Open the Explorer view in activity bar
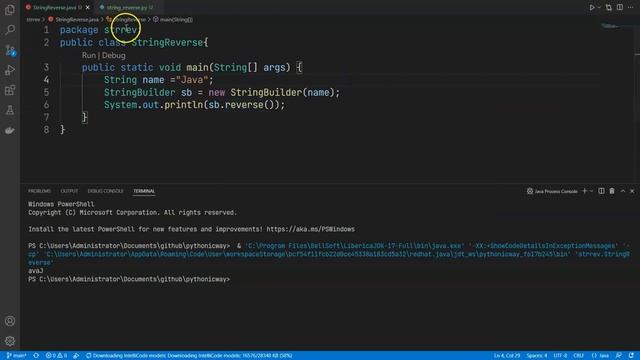 click(x=10, y=9)
